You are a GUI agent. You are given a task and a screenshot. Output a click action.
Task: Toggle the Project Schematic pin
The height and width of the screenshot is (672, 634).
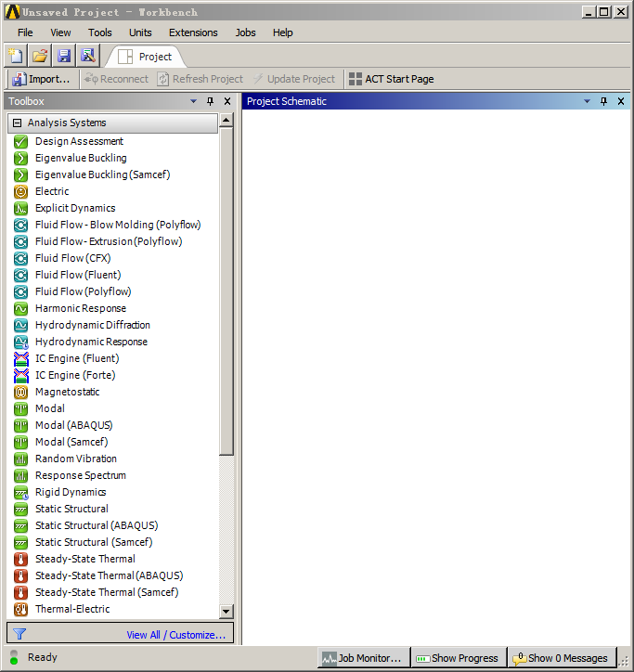coord(603,101)
